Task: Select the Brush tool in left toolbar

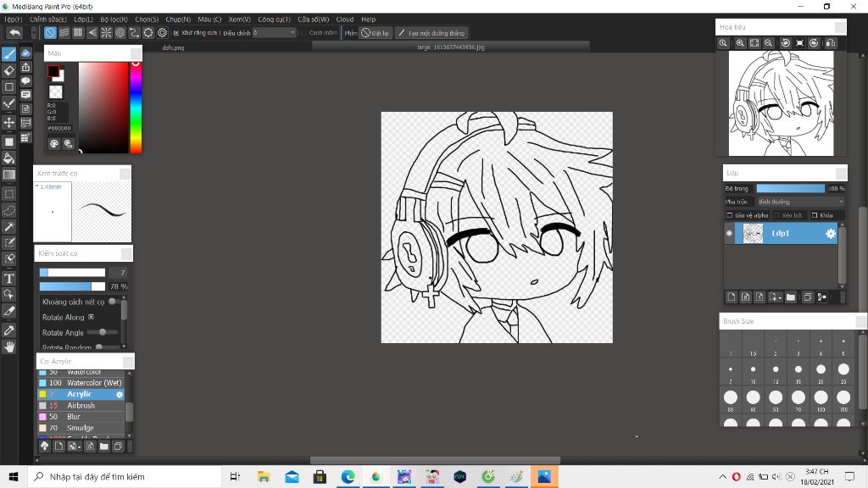Action: (x=9, y=54)
